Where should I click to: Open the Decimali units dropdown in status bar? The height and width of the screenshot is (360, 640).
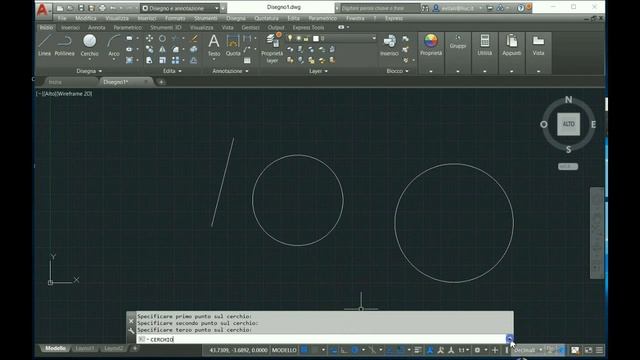[527, 350]
